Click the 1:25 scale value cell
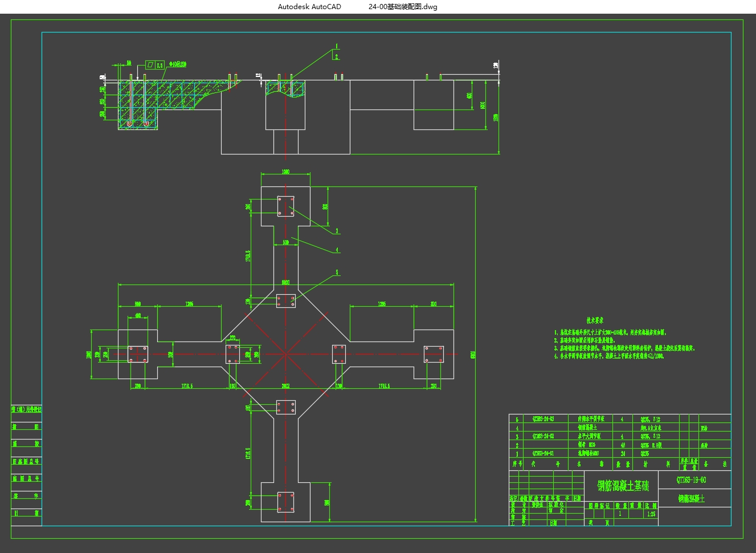 coord(651,514)
